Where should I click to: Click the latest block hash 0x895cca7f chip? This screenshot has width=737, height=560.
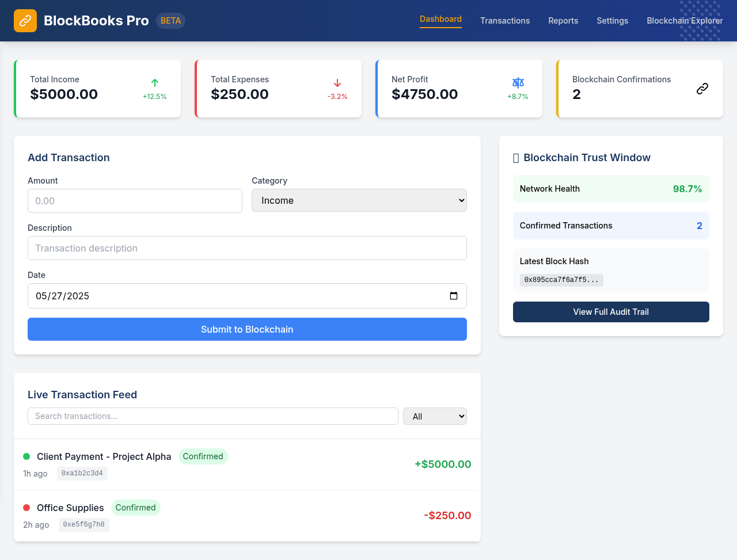pos(561,280)
